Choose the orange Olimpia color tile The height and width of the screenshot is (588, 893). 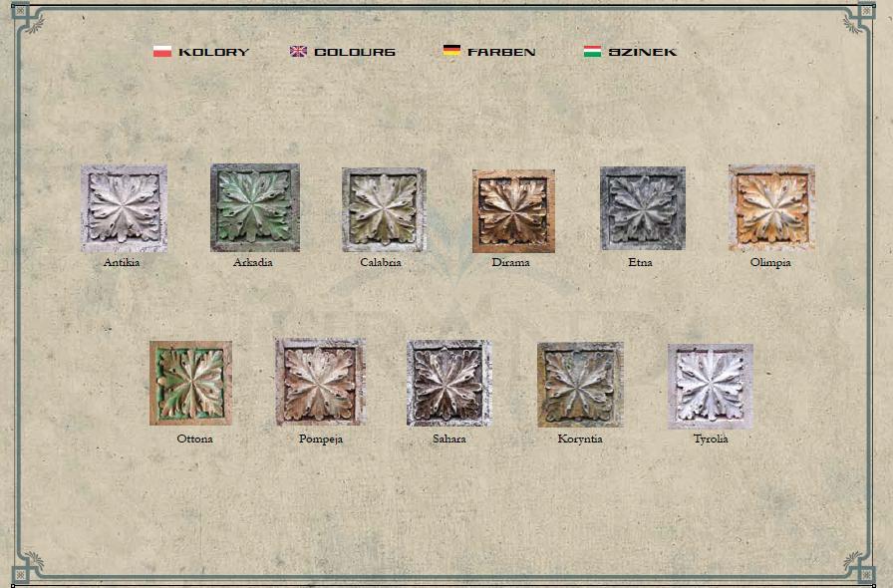click(771, 207)
